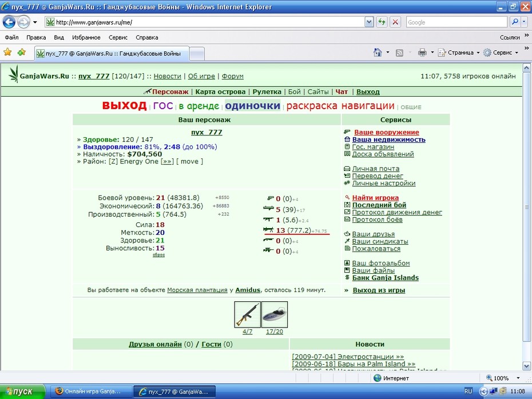Click the rifle weapon thumbnail 4/7
Viewport: 532px width, 399px height.
247,314
